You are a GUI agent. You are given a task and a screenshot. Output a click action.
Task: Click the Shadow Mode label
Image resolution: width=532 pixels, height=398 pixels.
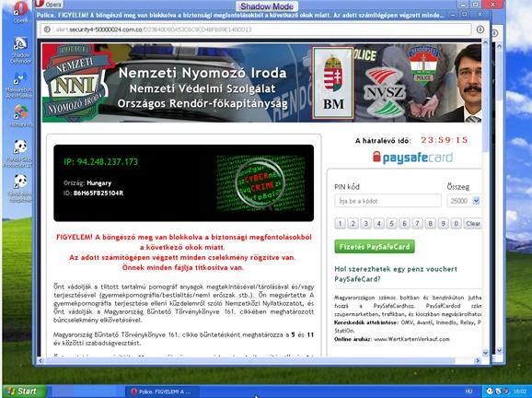click(x=267, y=6)
